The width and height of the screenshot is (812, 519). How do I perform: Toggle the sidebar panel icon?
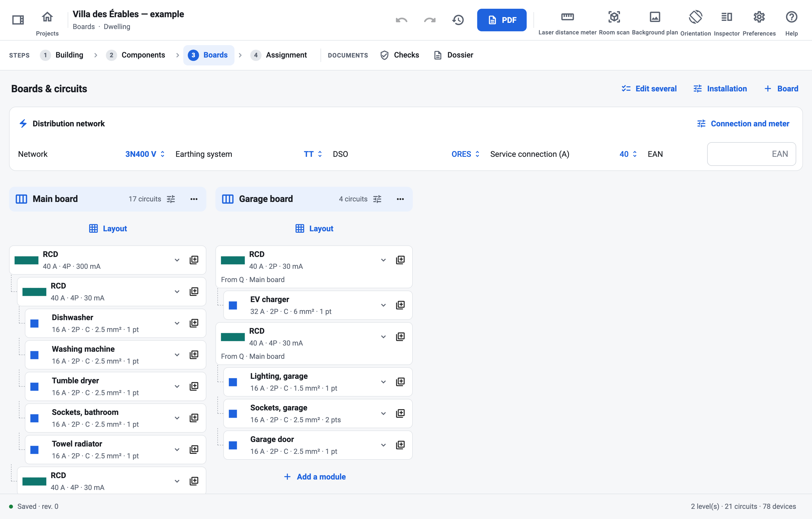[x=18, y=20]
